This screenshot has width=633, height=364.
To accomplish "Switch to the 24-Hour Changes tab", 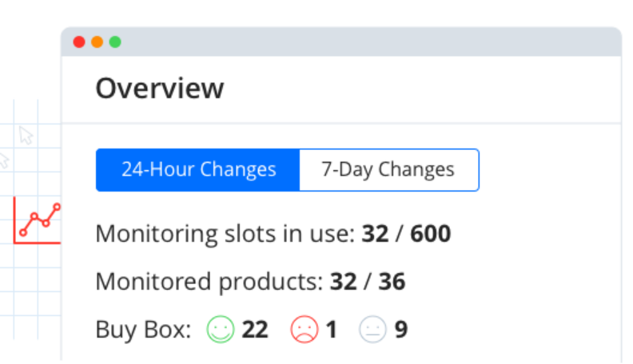I will pyautogui.click(x=198, y=169).
